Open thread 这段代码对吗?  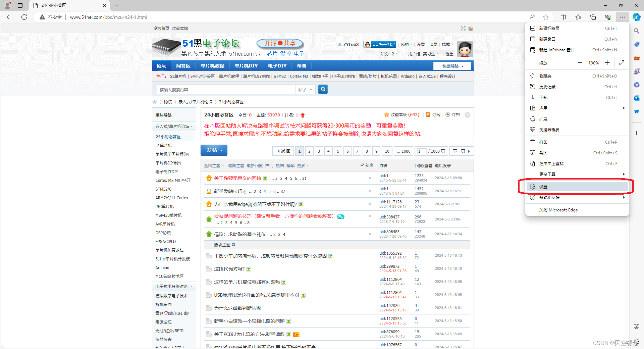[x=229, y=269]
